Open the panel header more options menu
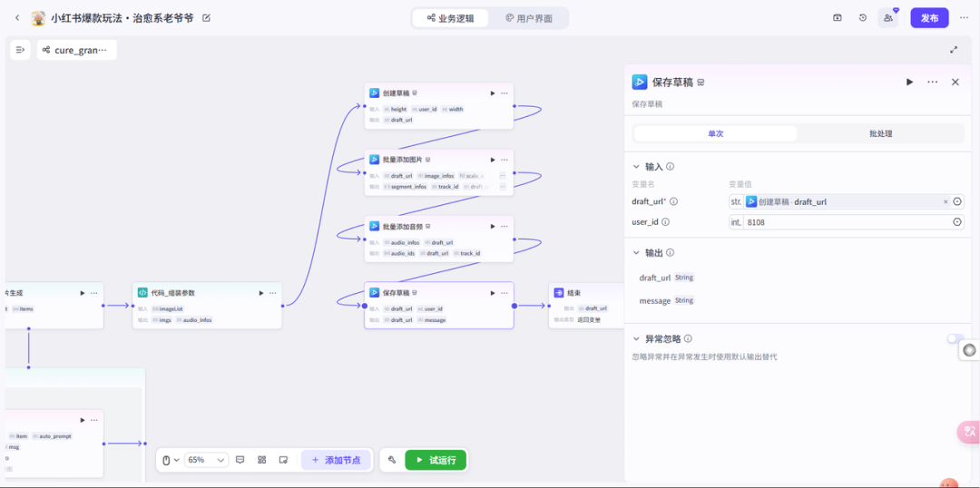Viewport: 980px width, 488px height. point(933,82)
